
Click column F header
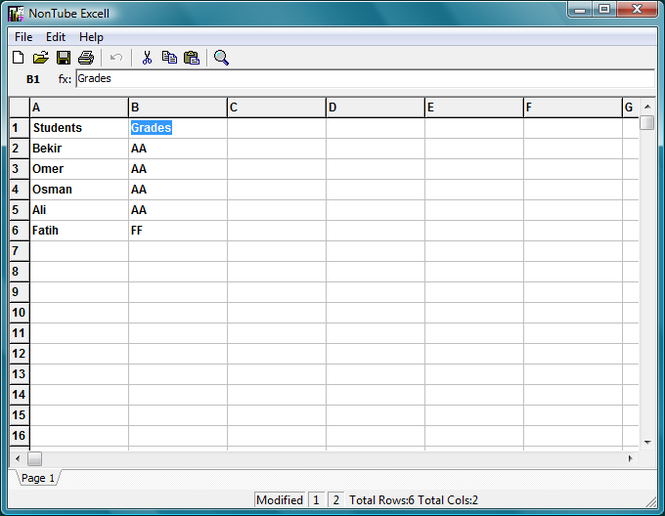tap(573, 108)
